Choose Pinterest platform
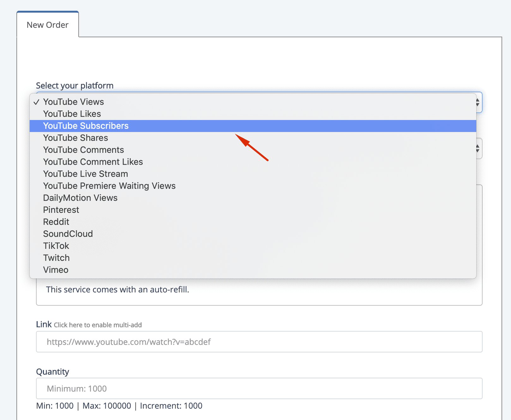This screenshot has height=420, width=511. tap(253, 210)
